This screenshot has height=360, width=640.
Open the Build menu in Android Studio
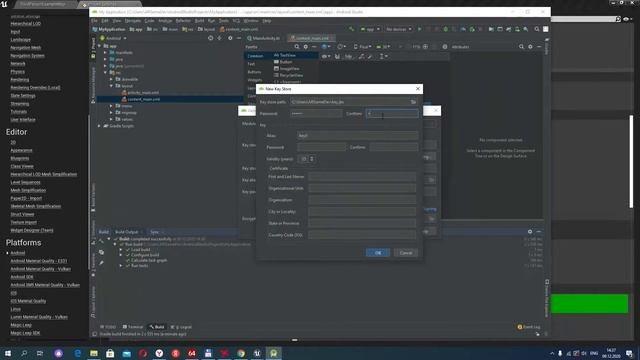(199, 20)
